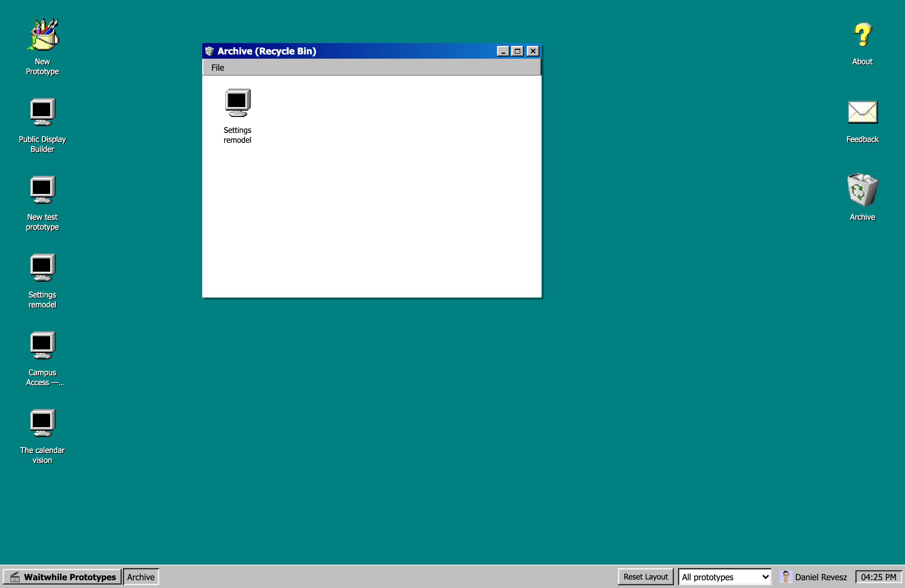
Task: Select the New test prototype icon
Action: click(42, 203)
